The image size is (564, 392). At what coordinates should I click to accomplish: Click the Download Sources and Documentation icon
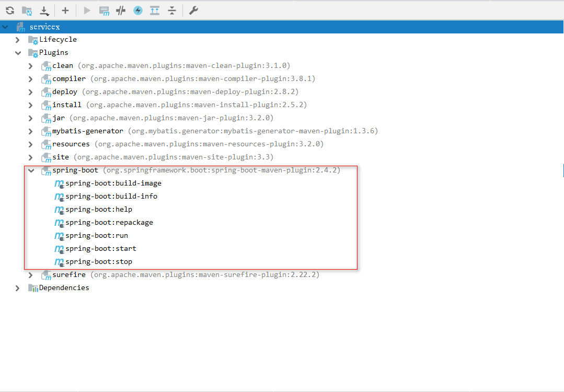(44, 11)
